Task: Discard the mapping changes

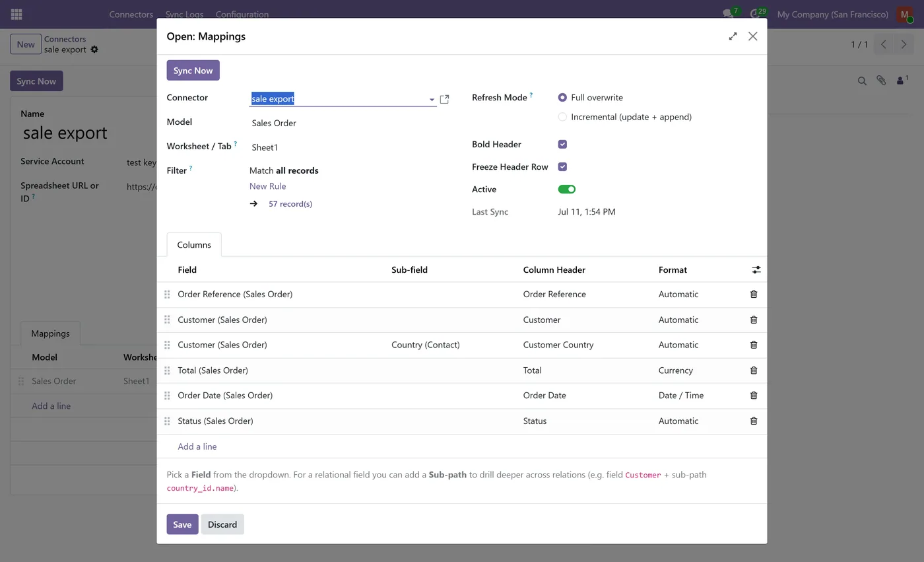Action: tap(222, 524)
